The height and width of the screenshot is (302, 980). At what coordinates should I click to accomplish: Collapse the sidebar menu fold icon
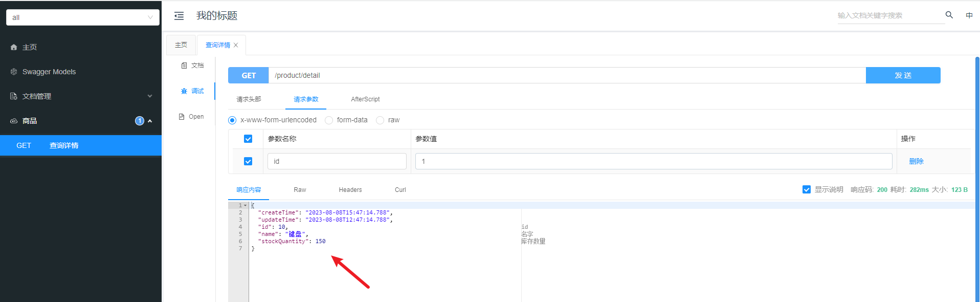click(x=179, y=16)
